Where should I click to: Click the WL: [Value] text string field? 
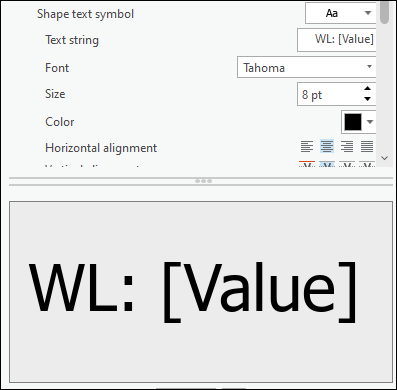click(337, 40)
